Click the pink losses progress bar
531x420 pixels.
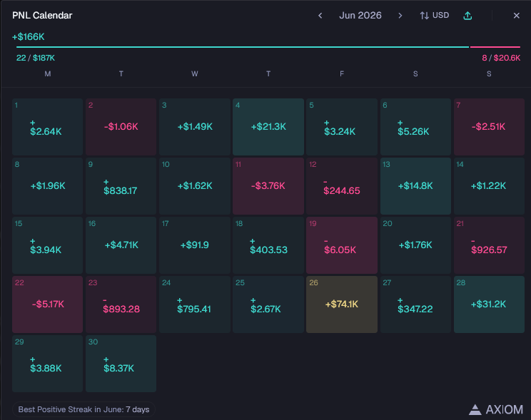pyautogui.click(x=495, y=47)
